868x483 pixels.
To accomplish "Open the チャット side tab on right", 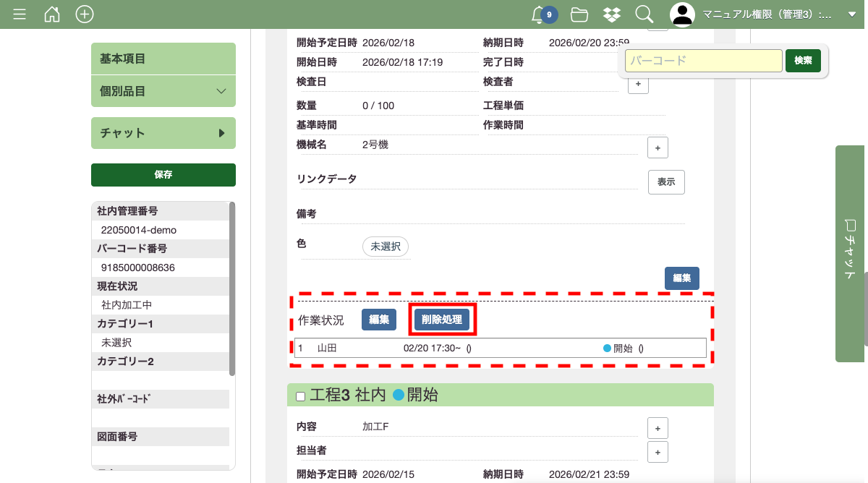I will click(851, 253).
